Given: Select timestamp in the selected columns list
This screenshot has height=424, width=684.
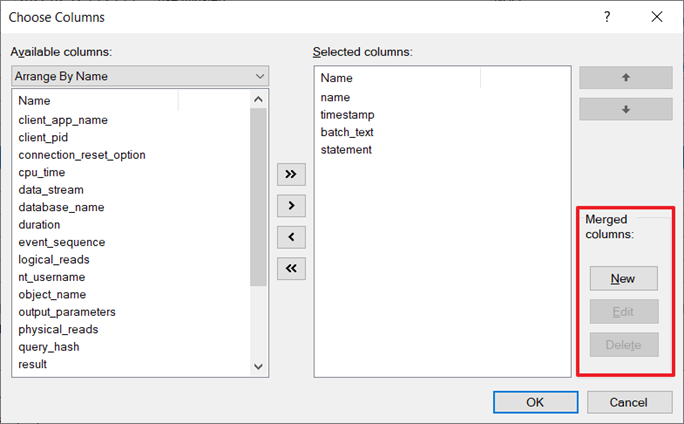Looking at the screenshot, I should coord(347,115).
